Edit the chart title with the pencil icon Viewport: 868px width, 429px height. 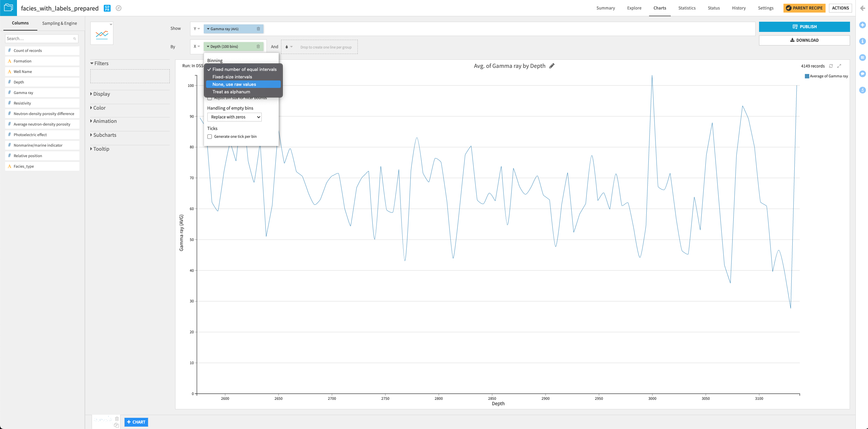pos(552,66)
